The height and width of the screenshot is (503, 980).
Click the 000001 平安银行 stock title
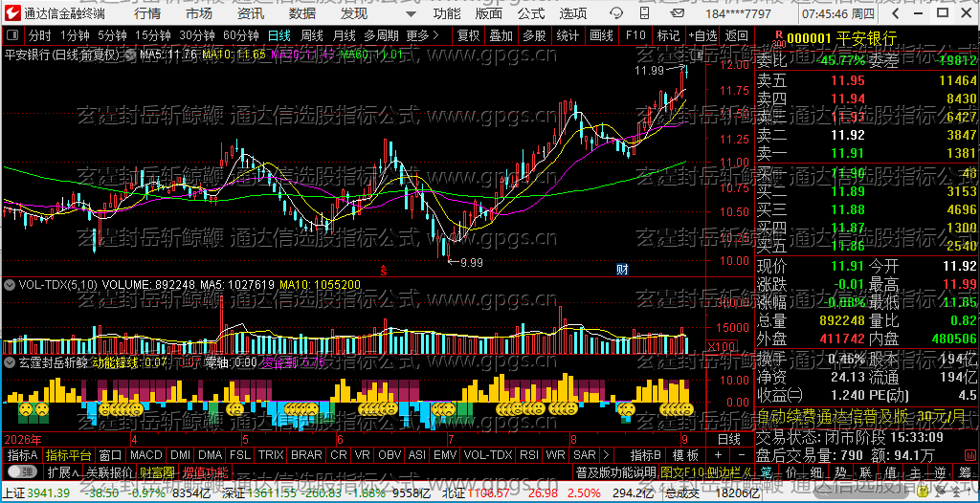point(842,39)
